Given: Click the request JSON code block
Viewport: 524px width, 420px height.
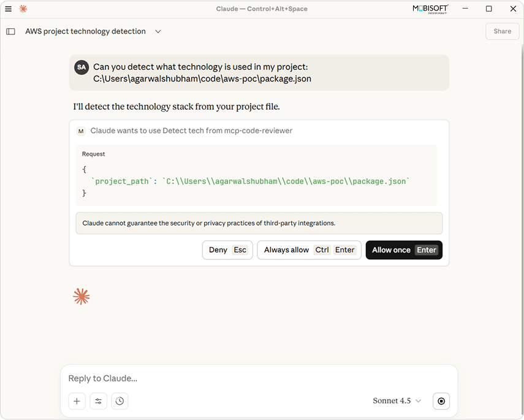Looking at the screenshot, I should (256, 181).
